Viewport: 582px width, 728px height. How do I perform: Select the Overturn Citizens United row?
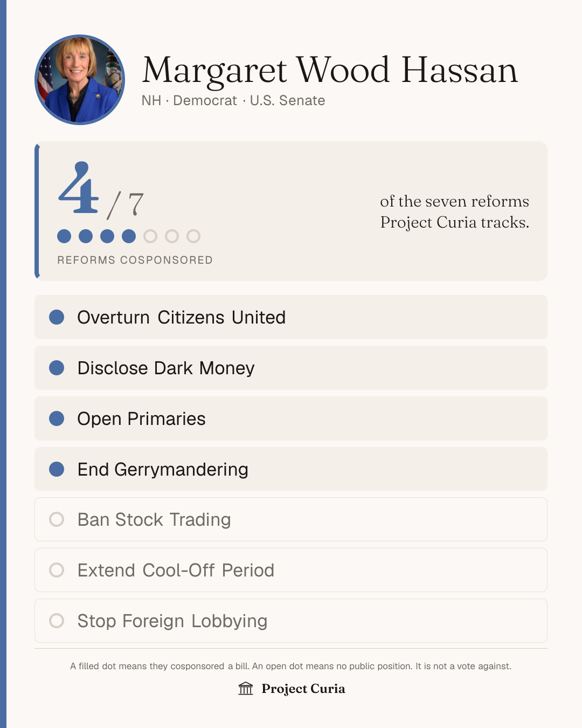pos(291,317)
